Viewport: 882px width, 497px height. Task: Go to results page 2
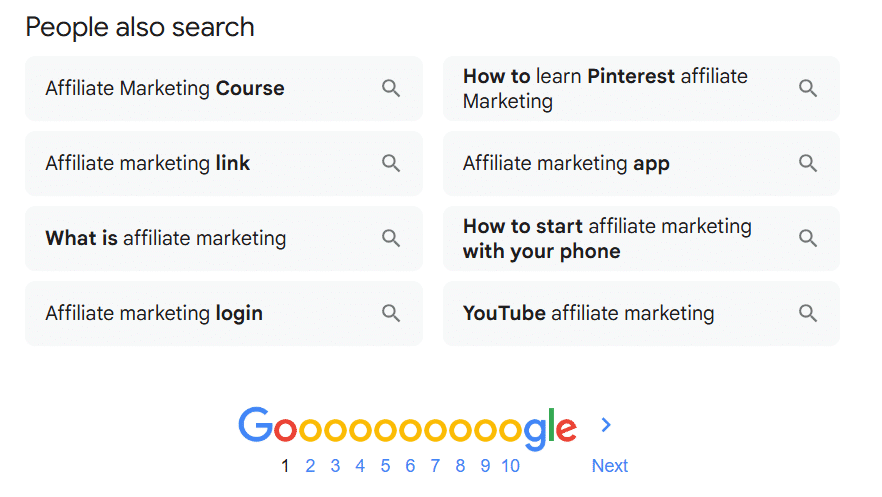pos(310,466)
